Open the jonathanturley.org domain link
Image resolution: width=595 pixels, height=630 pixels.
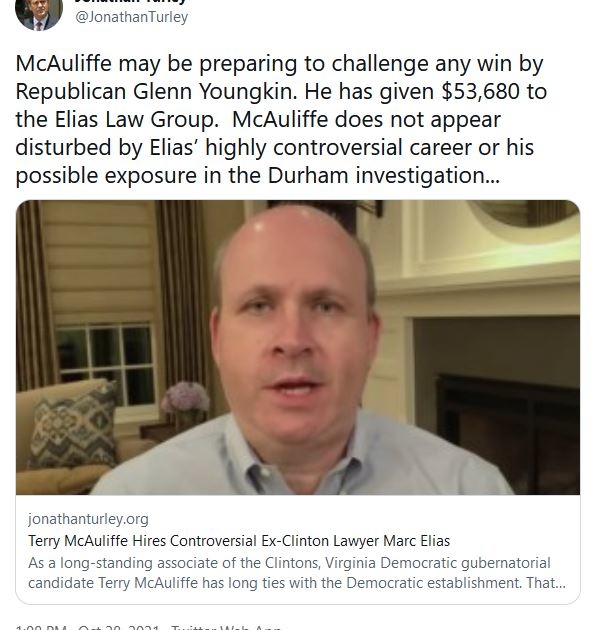[88, 519]
